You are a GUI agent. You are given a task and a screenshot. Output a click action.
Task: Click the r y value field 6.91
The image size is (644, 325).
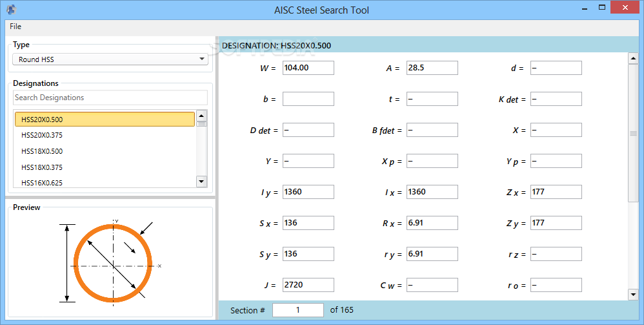coord(432,254)
